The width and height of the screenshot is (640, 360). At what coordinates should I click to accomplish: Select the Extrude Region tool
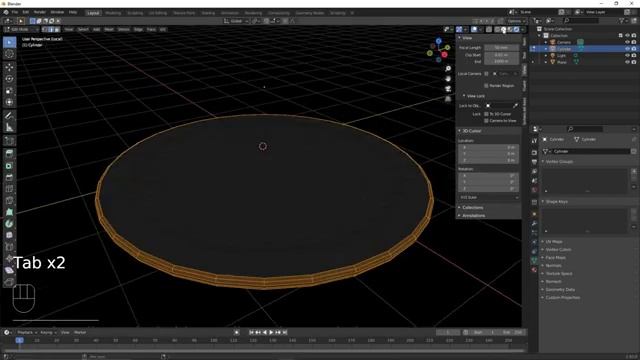pos(9,154)
